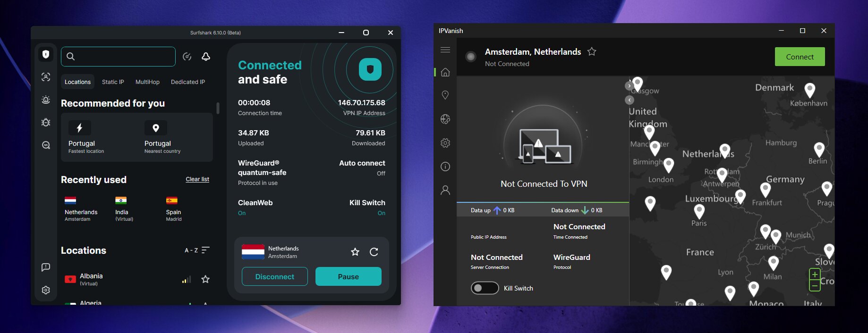This screenshot has height=333, width=868.
Task: Click the Berlin map pin
Action: (x=819, y=150)
